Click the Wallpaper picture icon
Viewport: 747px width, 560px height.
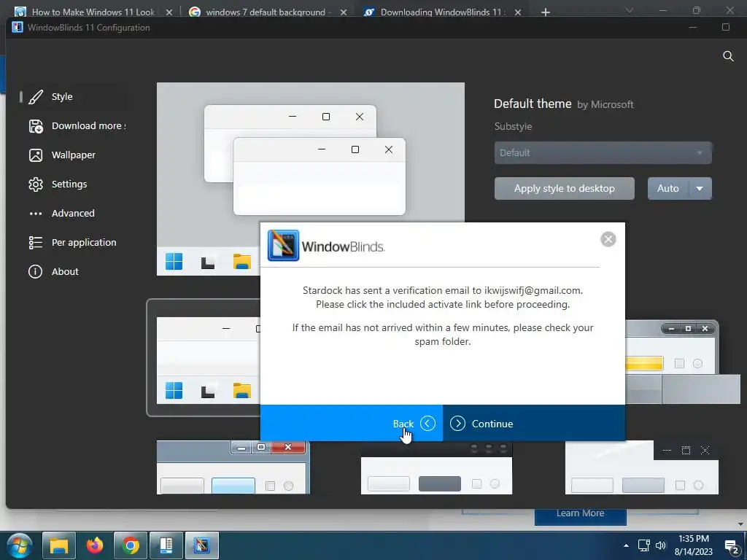click(36, 155)
